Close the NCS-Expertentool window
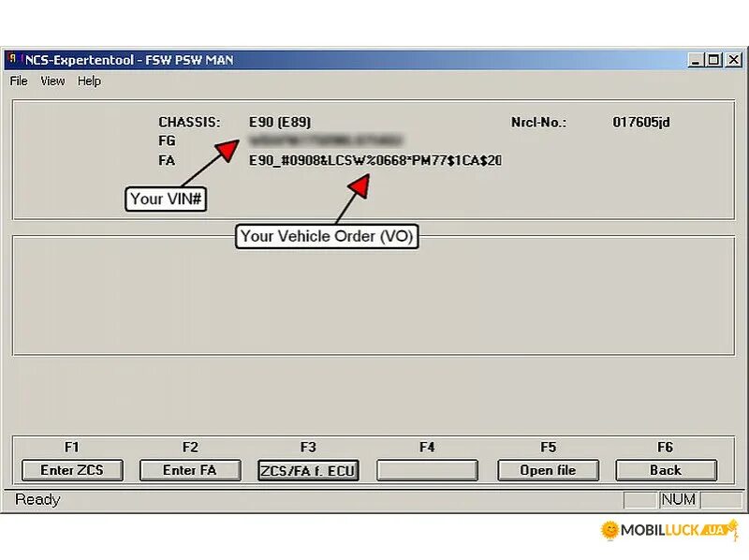749x560 pixels. [734, 60]
